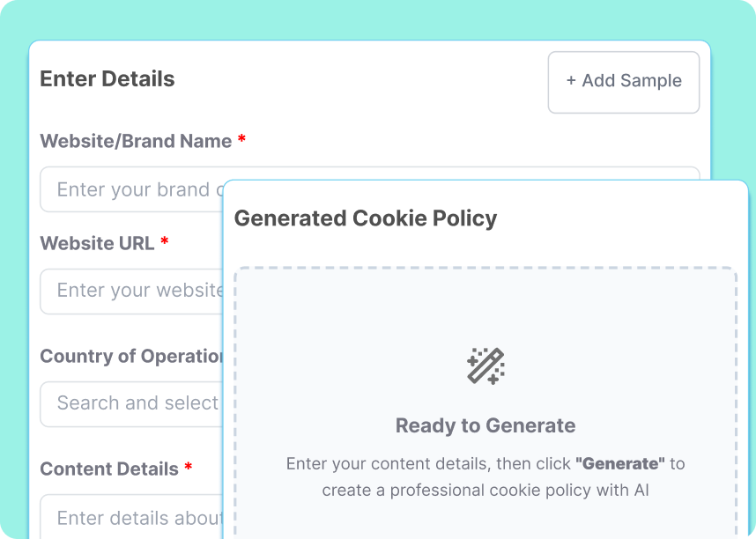Expand the country search and select field
This screenshot has height=539, width=756.
[x=132, y=403]
